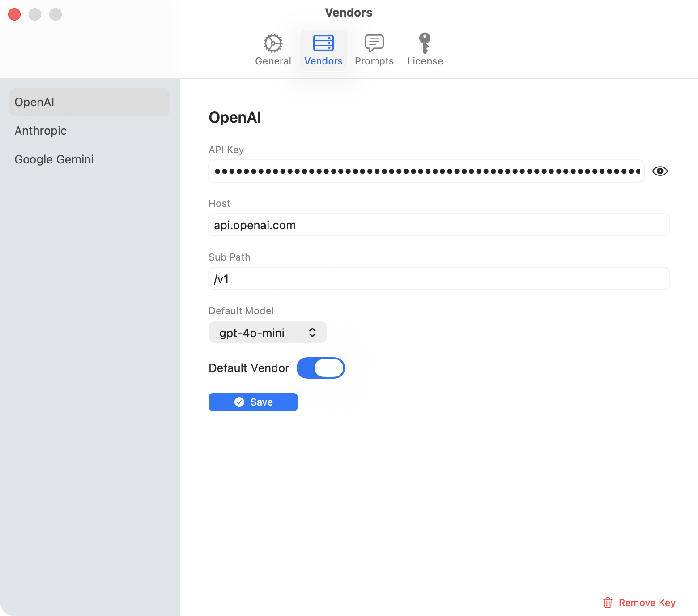Open the Default Model dropdown
The width and height of the screenshot is (698, 616).
pyautogui.click(x=267, y=332)
